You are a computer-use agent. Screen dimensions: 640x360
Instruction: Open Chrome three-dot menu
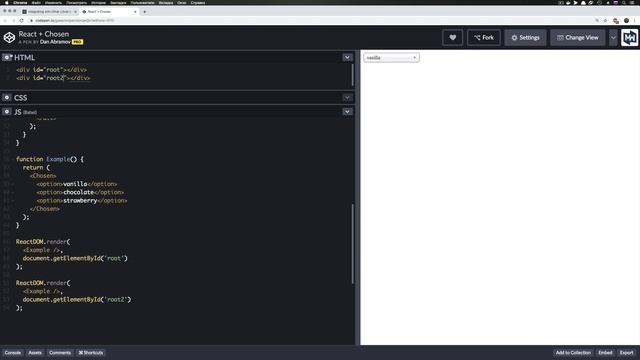click(635, 20)
